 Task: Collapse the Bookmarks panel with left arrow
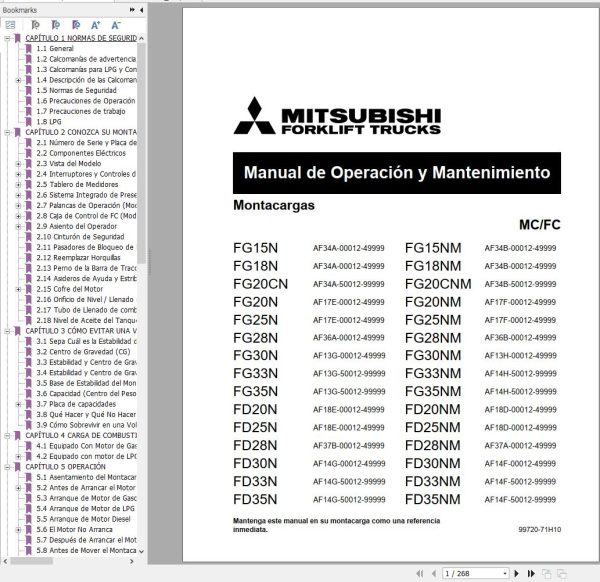click(x=142, y=10)
